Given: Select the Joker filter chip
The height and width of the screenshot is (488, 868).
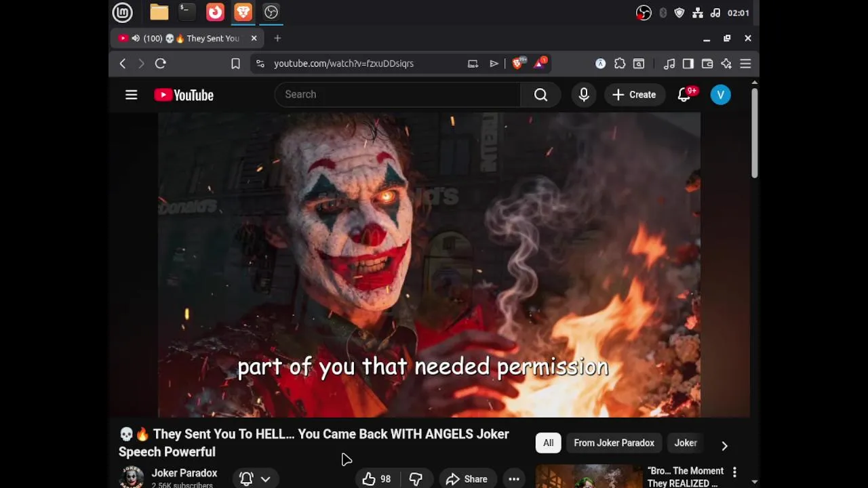Looking at the screenshot, I should [x=686, y=443].
